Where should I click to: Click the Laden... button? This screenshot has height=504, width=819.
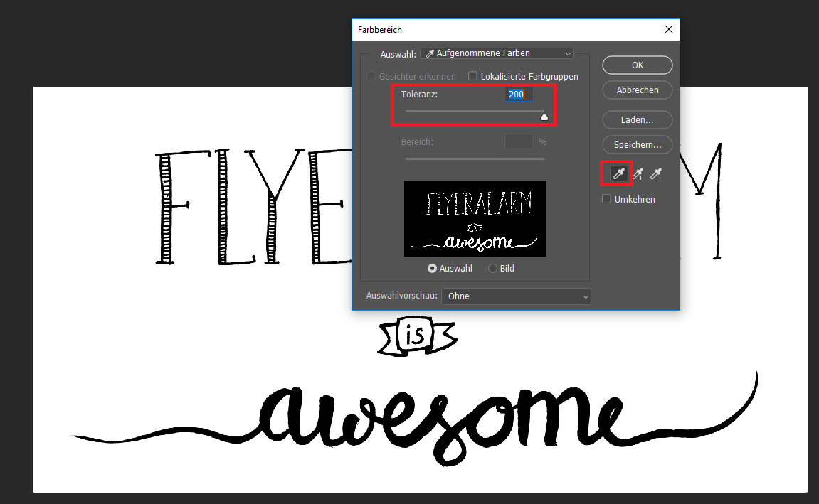click(x=638, y=120)
